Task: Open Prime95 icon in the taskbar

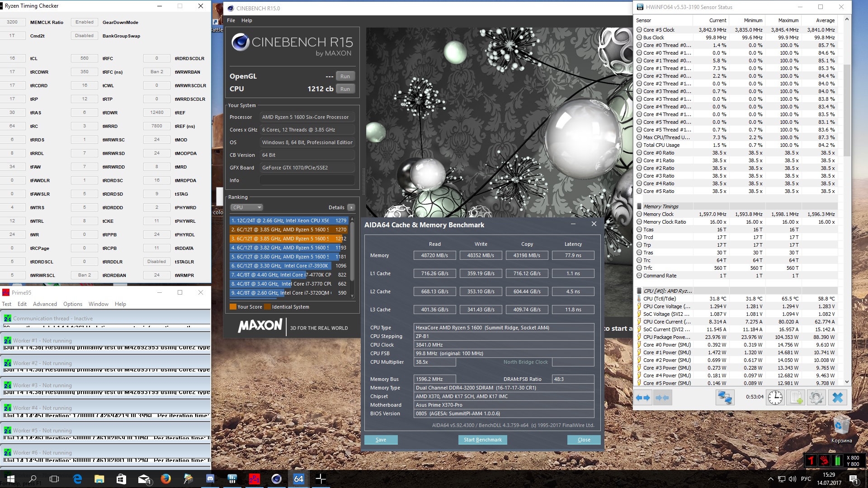Action: 255,479
